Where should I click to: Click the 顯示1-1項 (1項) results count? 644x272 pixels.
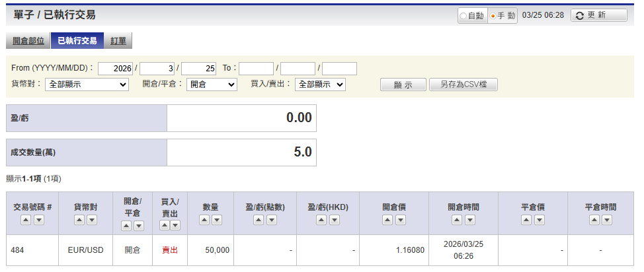(x=34, y=179)
